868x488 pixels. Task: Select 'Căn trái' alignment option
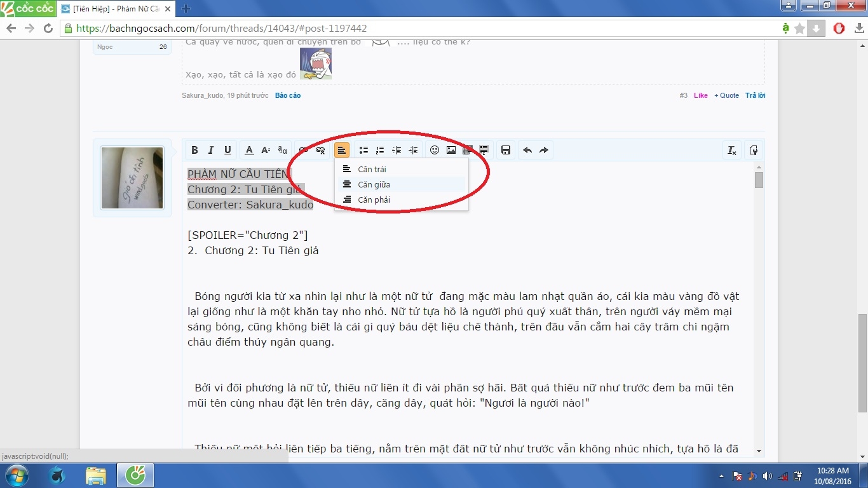tap(372, 169)
